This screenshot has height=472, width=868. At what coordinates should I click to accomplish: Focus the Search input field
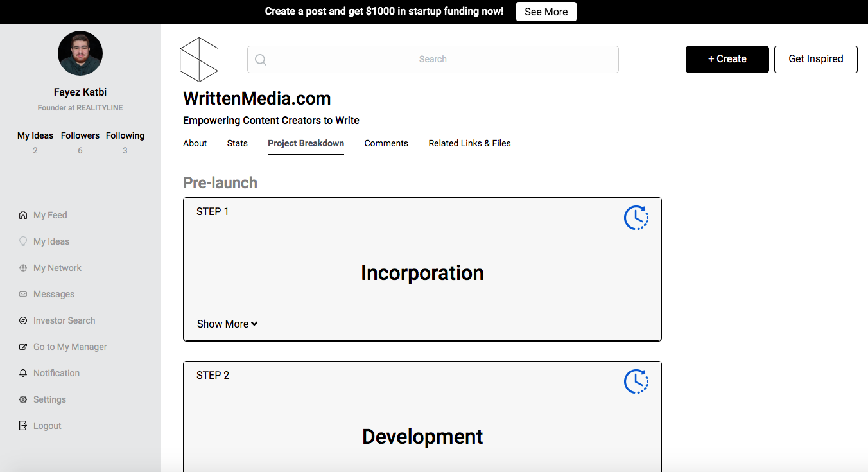click(433, 59)
